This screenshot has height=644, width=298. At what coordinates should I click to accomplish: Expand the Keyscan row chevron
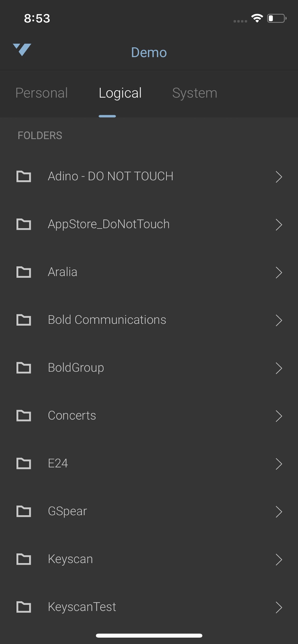pos(279,560)
